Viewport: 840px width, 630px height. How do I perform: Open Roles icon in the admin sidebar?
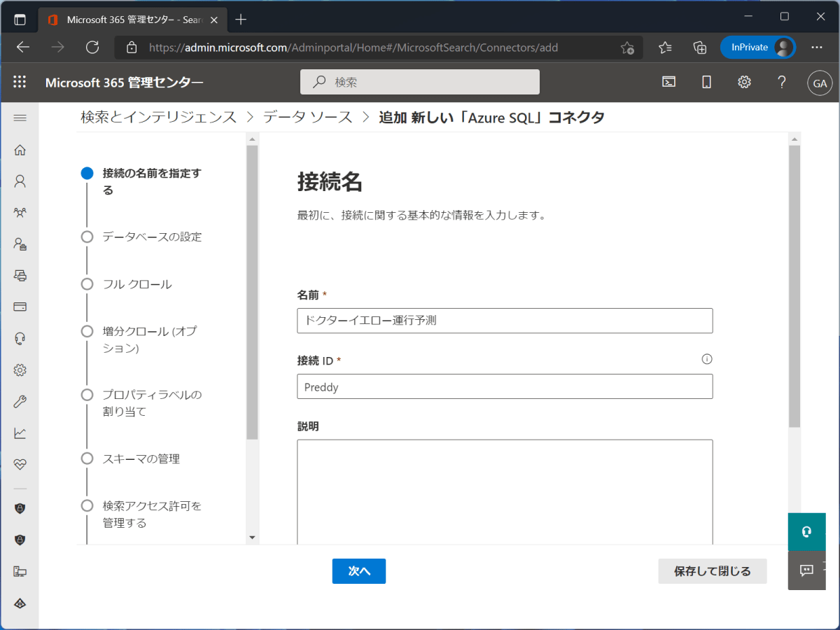click(20, 244)
